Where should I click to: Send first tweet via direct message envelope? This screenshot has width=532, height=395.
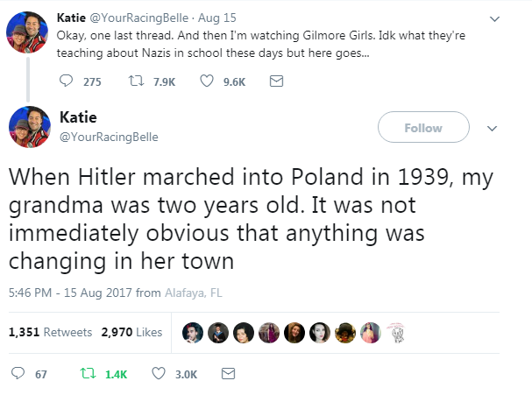pyautogui.click(x=275, y=81)
